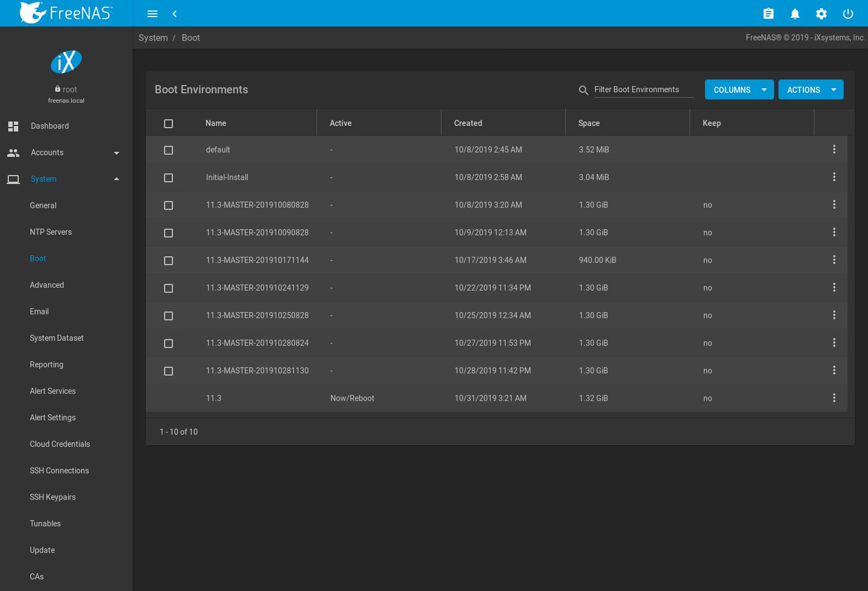Image resolution: width=868 pixels, height=591 pixels.
Task: Click the power icon in top bar
Action: pyautogui.click(x=848, y=14)
